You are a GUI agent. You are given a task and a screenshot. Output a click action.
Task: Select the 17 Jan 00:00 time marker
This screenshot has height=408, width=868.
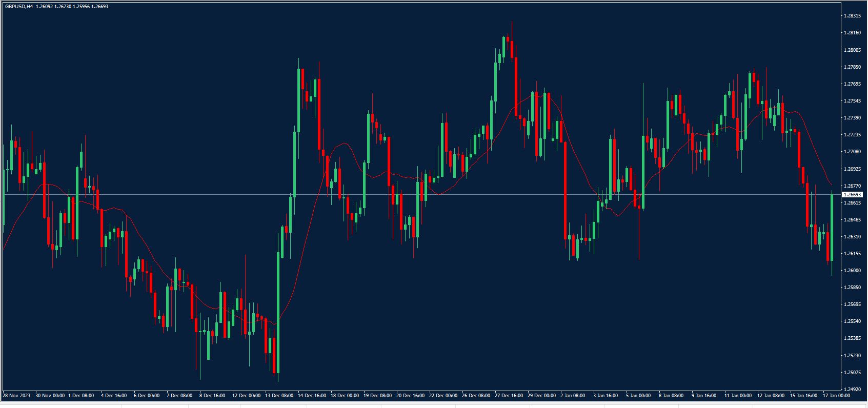pos(836,396)
